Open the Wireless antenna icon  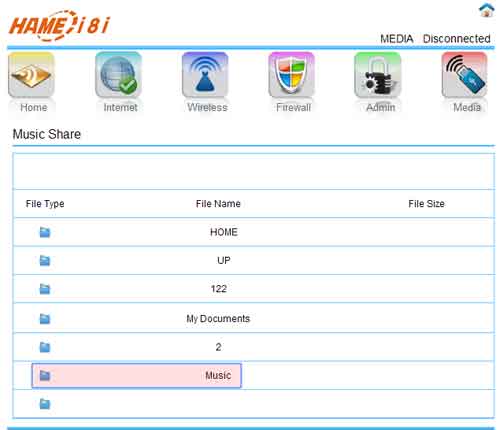205,75
